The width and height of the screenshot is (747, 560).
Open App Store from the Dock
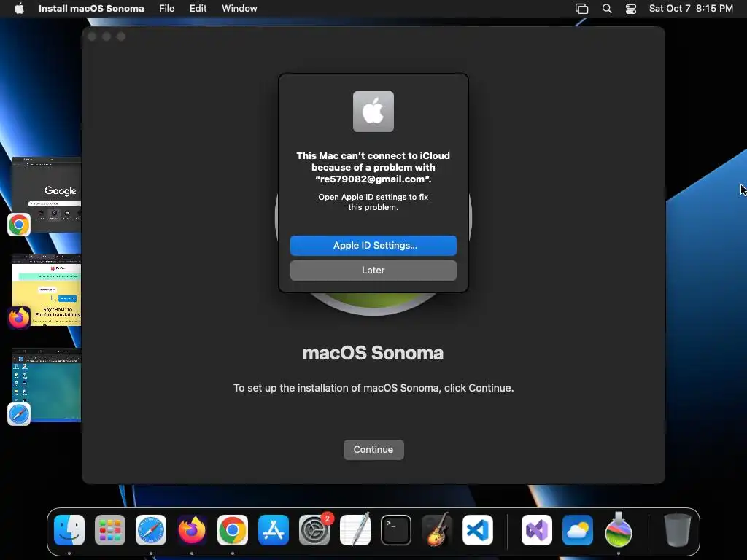[274, 530]
